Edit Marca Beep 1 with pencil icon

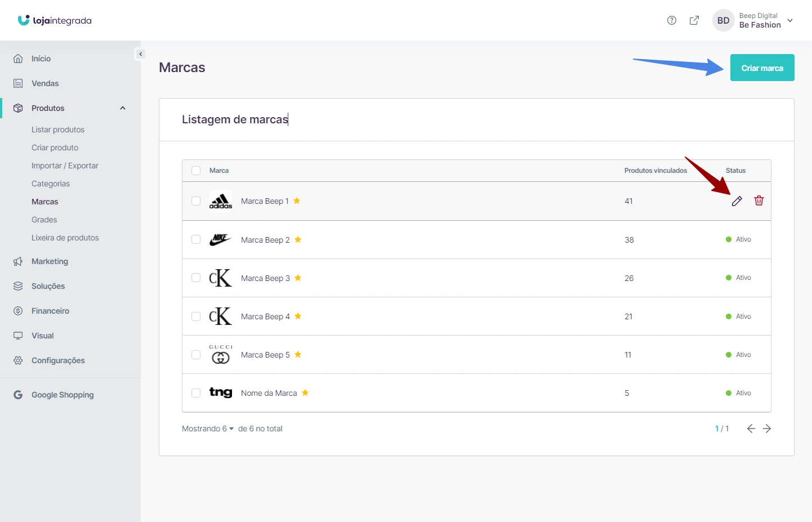tap(737, 201)
